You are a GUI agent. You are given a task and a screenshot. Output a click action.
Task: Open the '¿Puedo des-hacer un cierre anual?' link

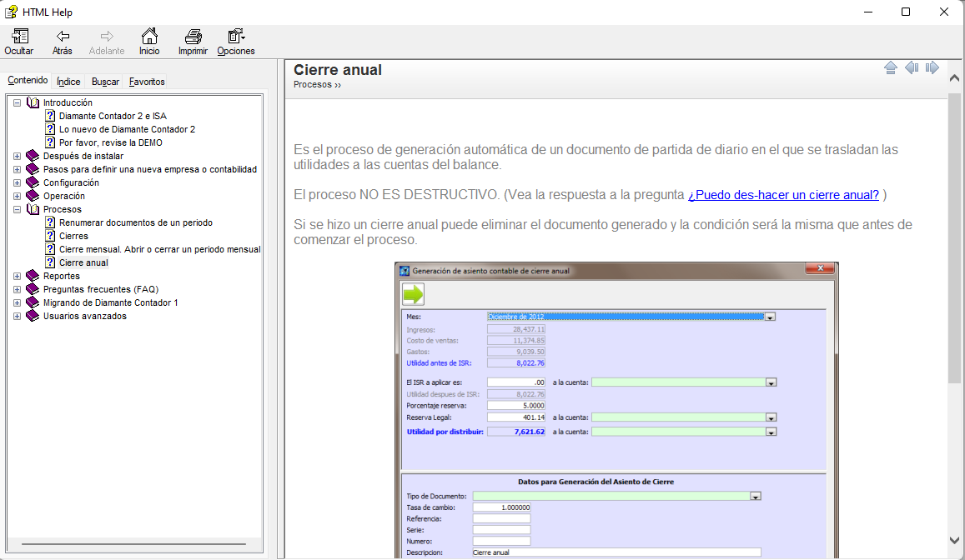(x=783, y=195)
